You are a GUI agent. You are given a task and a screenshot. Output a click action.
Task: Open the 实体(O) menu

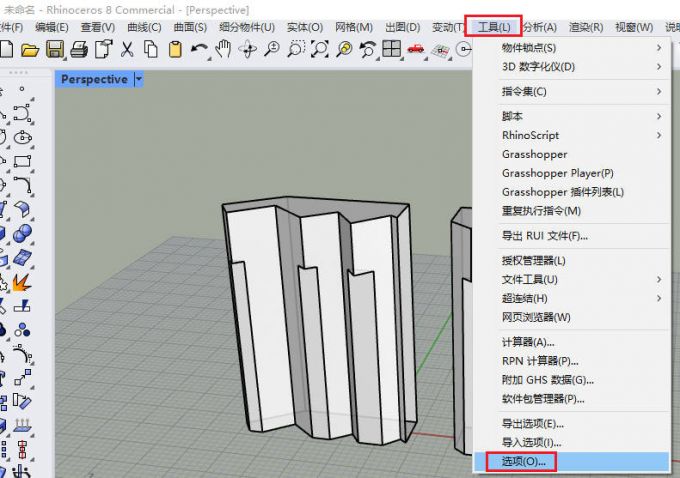pos(305,27)
